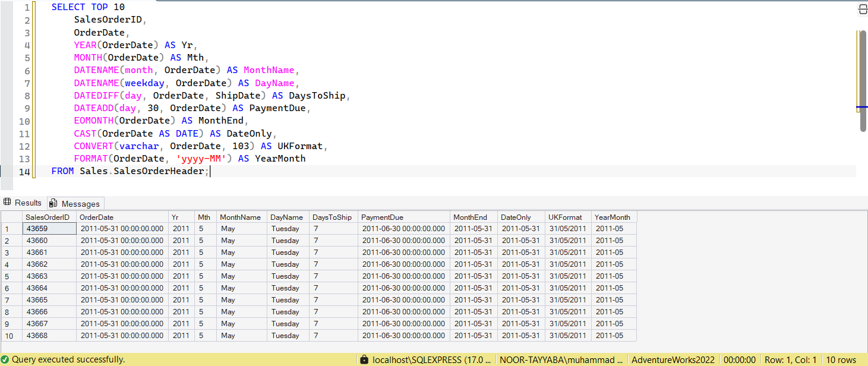Select result row 10 by its row header
This screenshot has width=868, height=366.
pos(11,336)
